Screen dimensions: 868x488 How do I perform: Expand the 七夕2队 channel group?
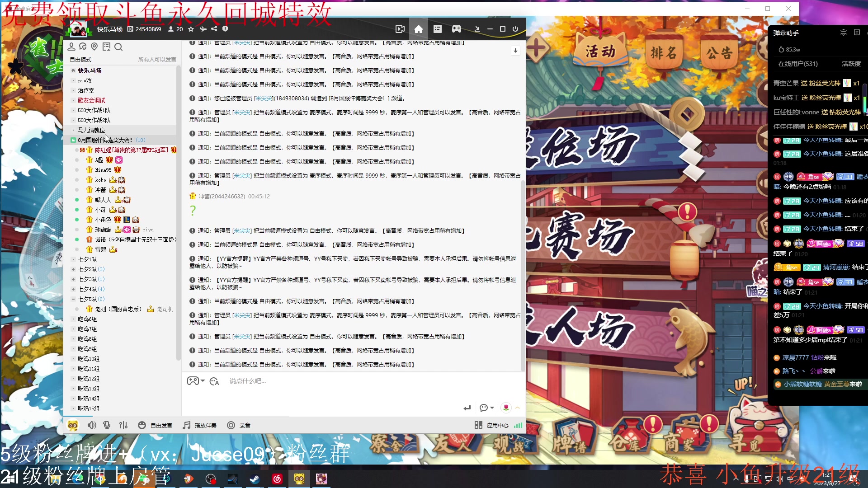click(73, 269)
